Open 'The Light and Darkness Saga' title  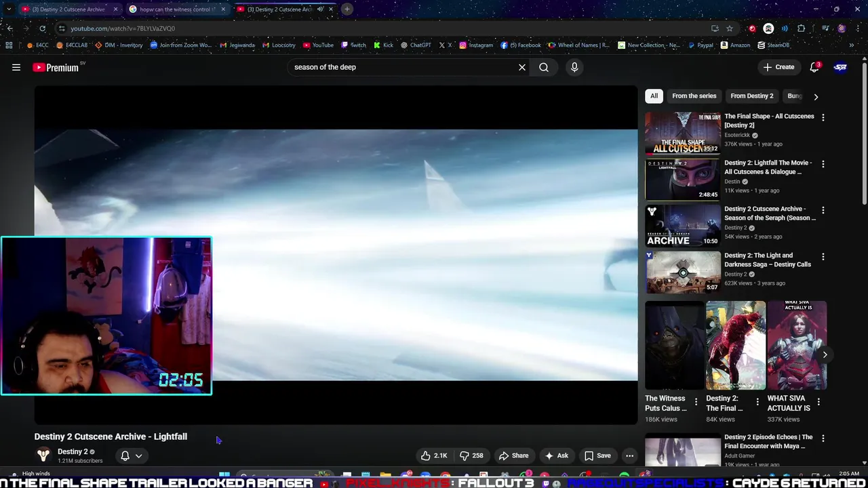point(768,260)
